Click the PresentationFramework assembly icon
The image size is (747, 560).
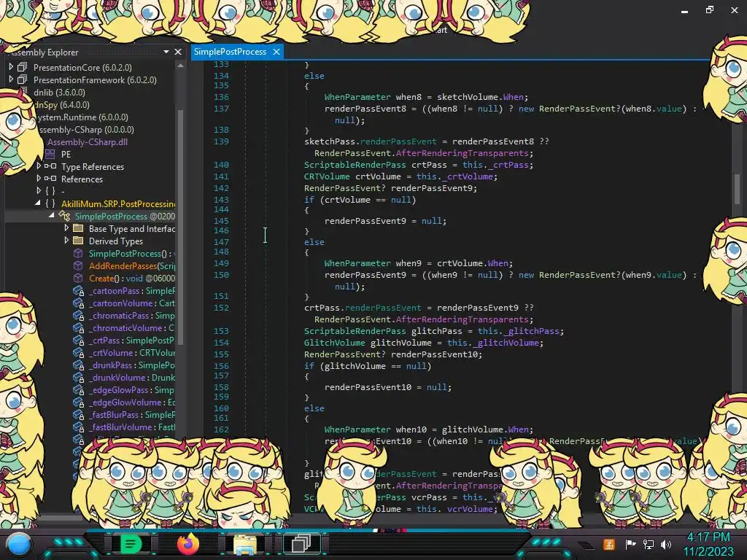22,79
